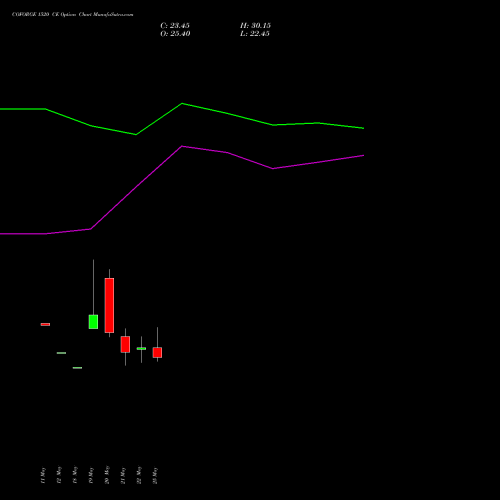
Task: Click the large red candle above 20 May
Action: pyautogui.click(x=109, y=305)
